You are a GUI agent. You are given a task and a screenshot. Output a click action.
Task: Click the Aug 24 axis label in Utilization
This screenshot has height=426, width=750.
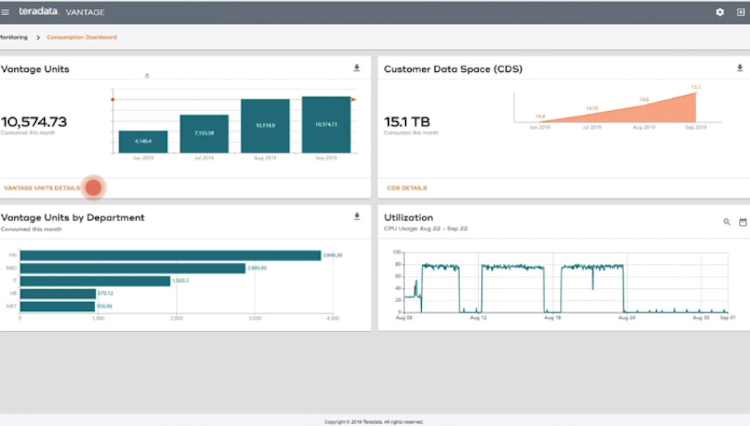point(627,317)
